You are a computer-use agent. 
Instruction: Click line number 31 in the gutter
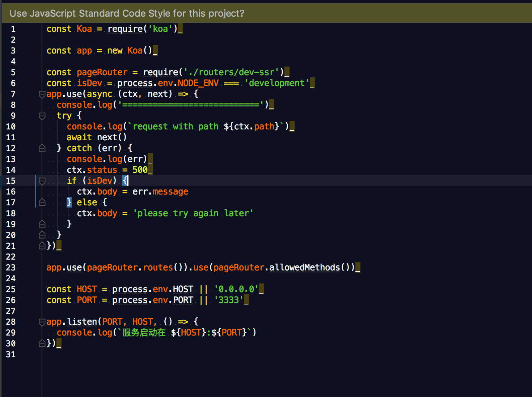click(11, 354)
